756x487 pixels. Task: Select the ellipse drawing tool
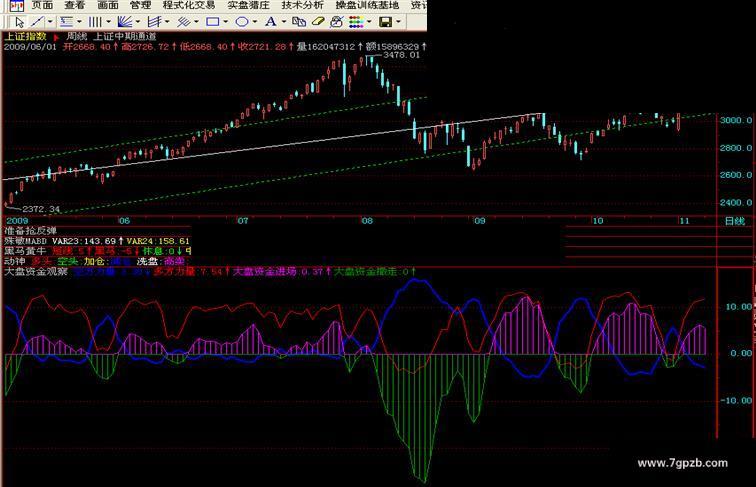(242, 22)
